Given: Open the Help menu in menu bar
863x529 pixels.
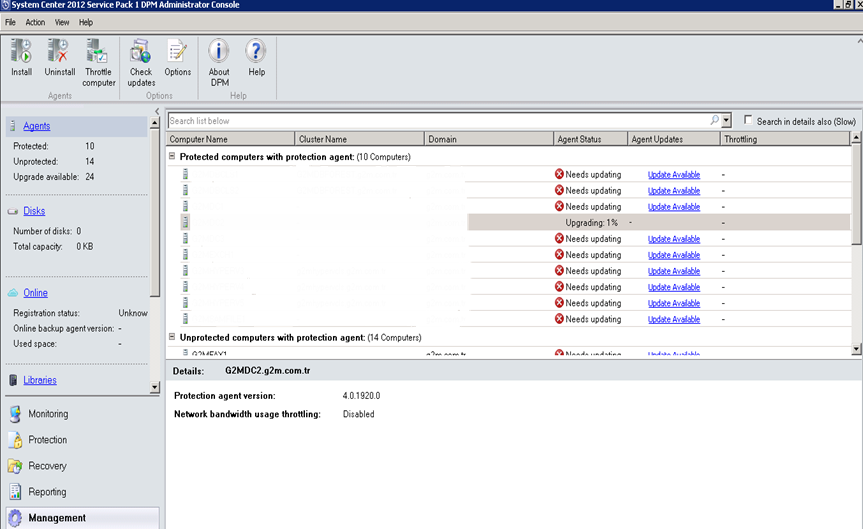Looking at the screenshot, I should pyautogui.click(x=86, y=23).
